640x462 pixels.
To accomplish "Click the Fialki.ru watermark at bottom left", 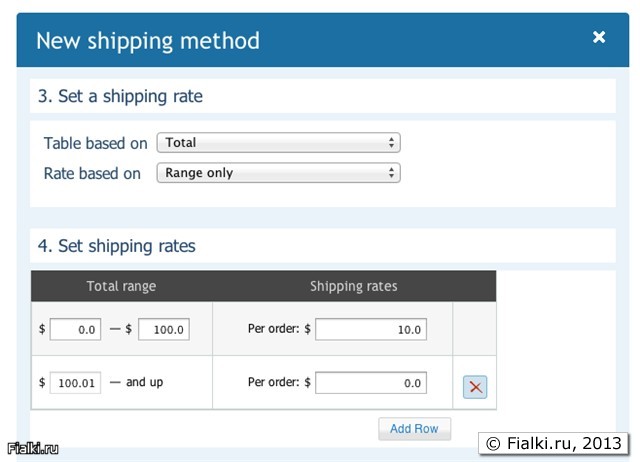I will coord(33,449).
